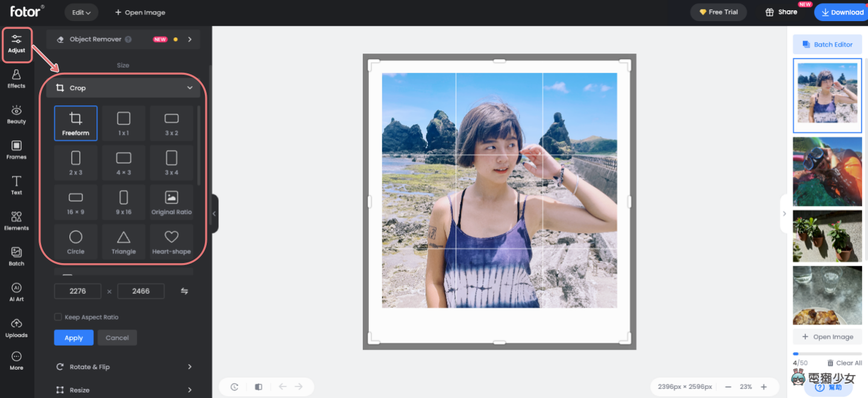Switch to the Batch Editor
Screen dimensions: 868x398
(x=827, y=44)
